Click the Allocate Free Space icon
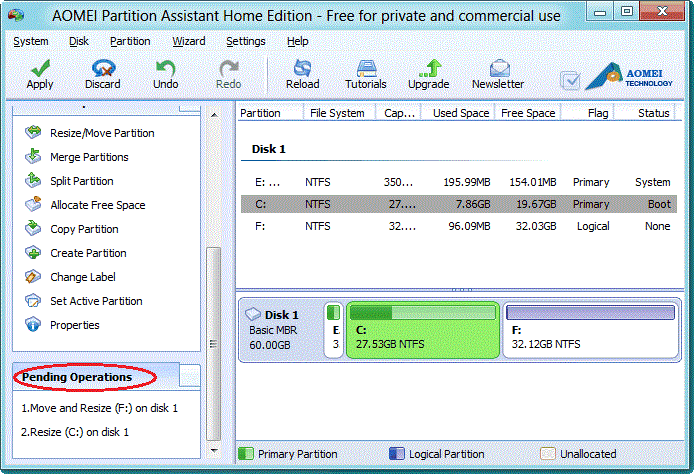Viewport: 694px width, 474px height. (33, 204)
